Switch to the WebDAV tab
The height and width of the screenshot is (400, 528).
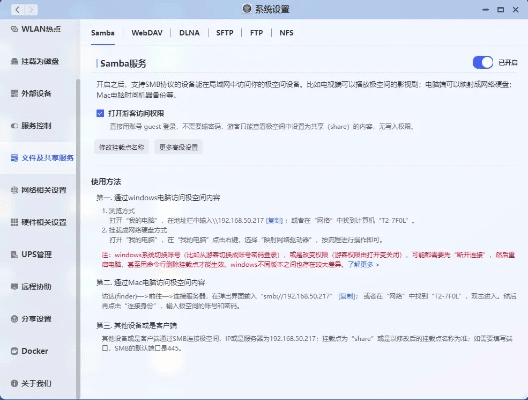coord(147,33)
